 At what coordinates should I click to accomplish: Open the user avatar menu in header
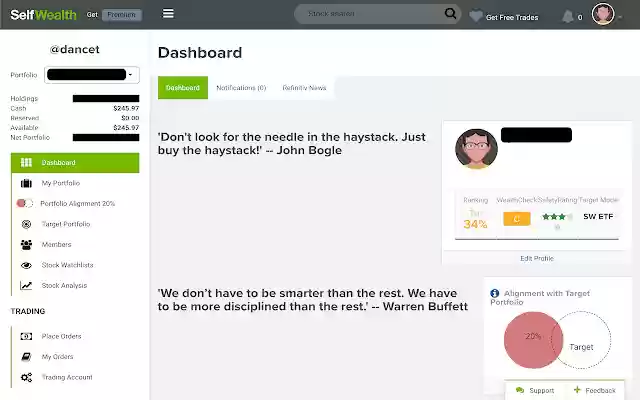[x=603, y=14]
